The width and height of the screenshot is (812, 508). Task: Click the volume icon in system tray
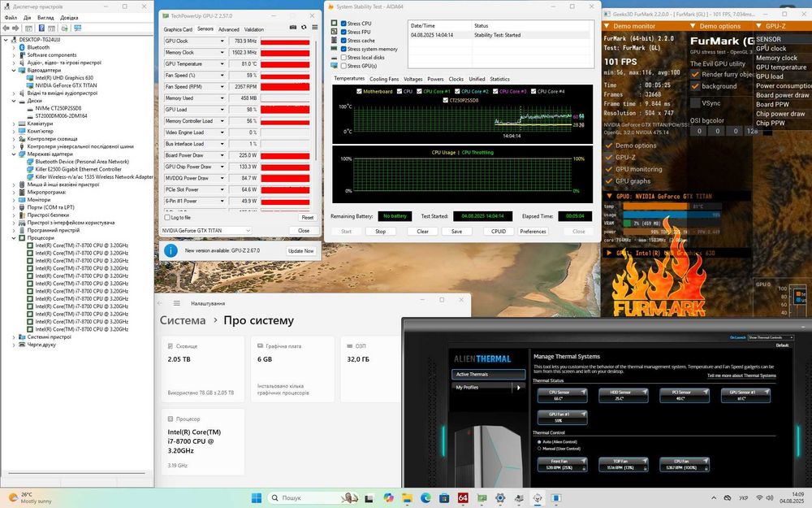(770, 498)
